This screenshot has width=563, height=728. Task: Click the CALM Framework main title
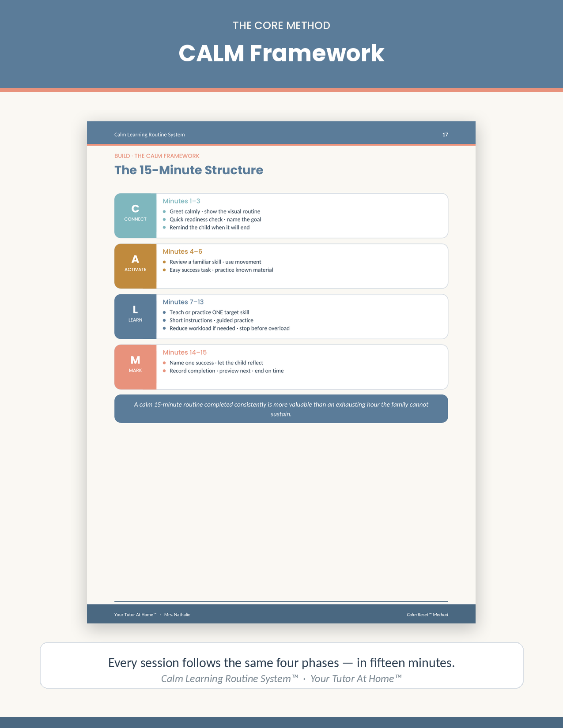pyautogui.click(x=281, y=53)
